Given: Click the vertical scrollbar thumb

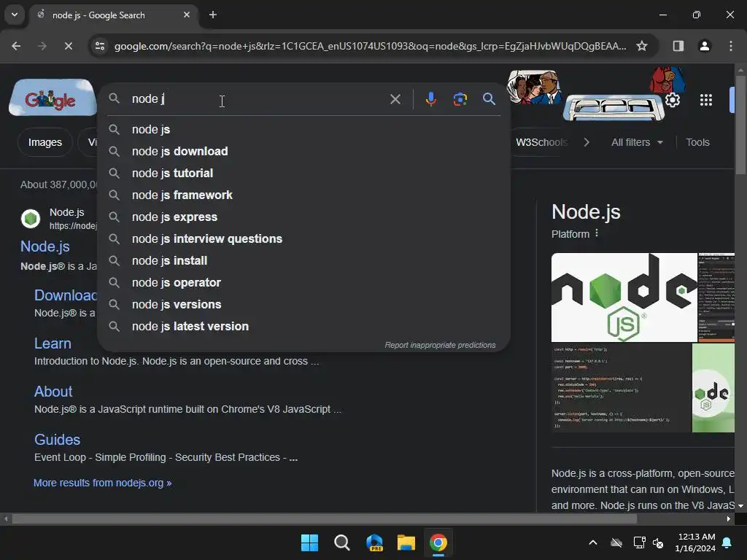Looking at the screenshot, I should (x=741, y=125).
